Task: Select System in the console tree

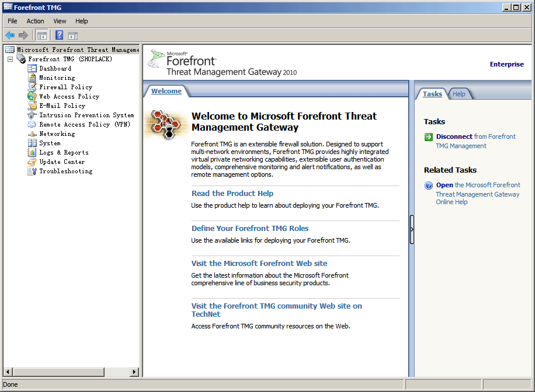Action: 50,143
